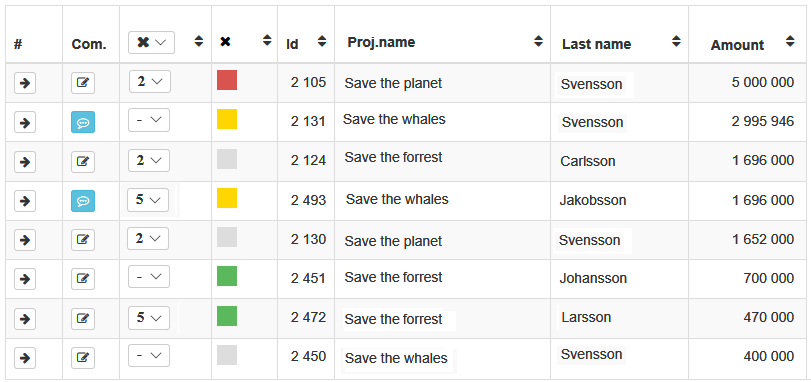The width and height of the screenshot is (811, 382).
Task: Open blue comment bubble for Id 2 131
Action: pos(83,123)
